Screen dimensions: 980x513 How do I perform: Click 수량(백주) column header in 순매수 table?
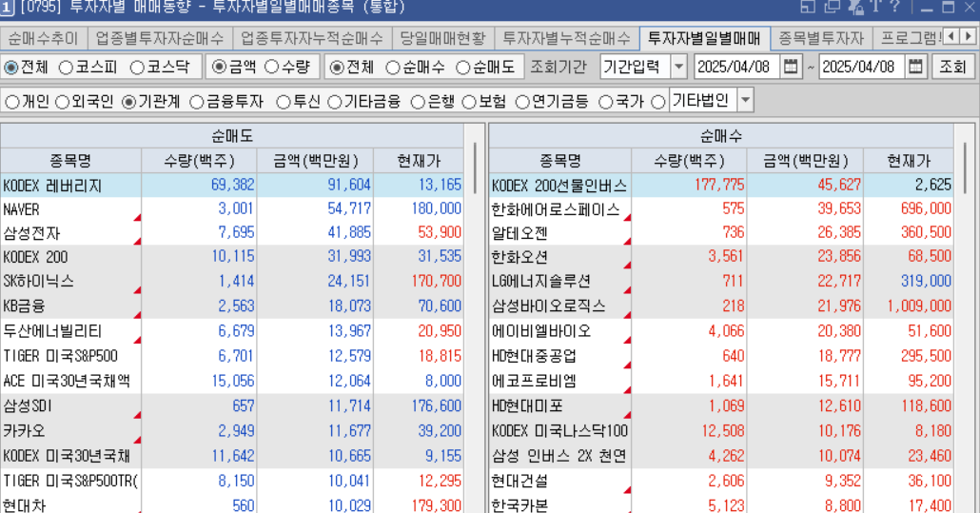689,161
